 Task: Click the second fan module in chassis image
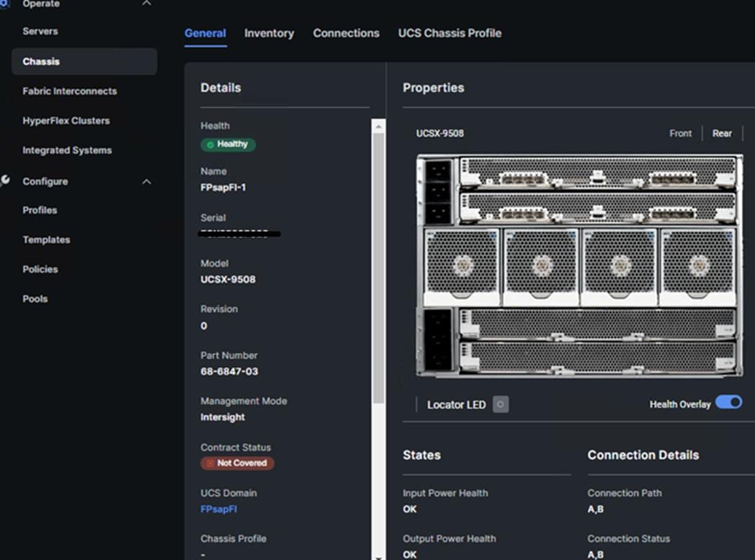541,267
